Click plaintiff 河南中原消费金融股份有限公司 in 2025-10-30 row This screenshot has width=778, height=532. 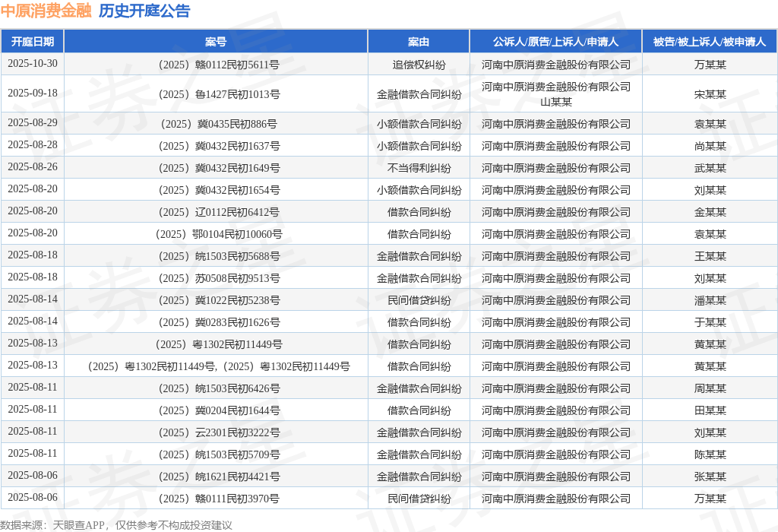click(555, 65)
